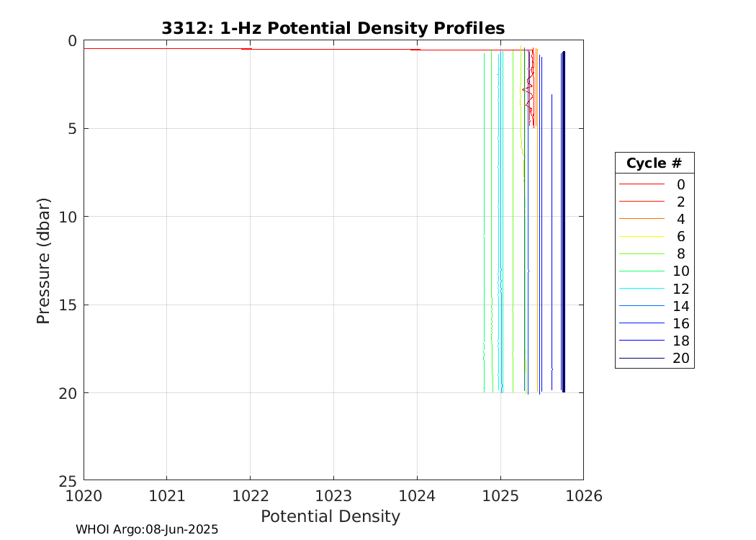Image resolution: width=756 pixels, height=540 pixels.
Task: Click y-axis tick label 20
Action: point(68,393)
